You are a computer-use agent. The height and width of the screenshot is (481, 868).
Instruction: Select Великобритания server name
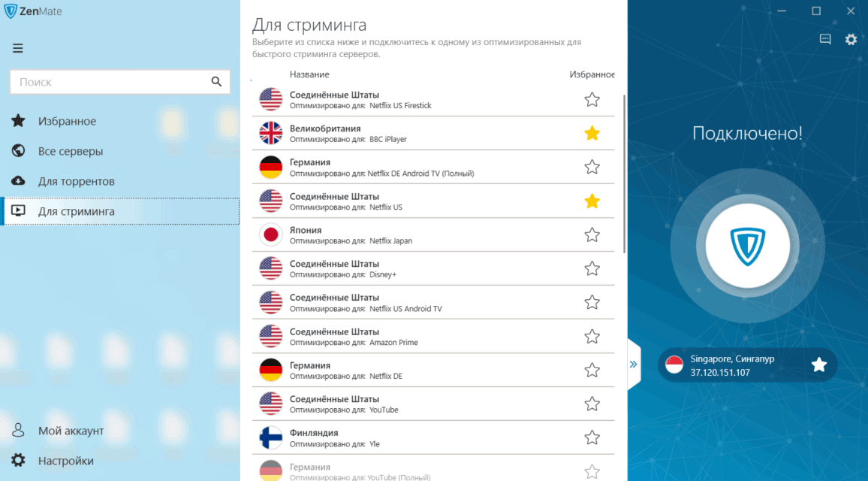click(325, 129)
